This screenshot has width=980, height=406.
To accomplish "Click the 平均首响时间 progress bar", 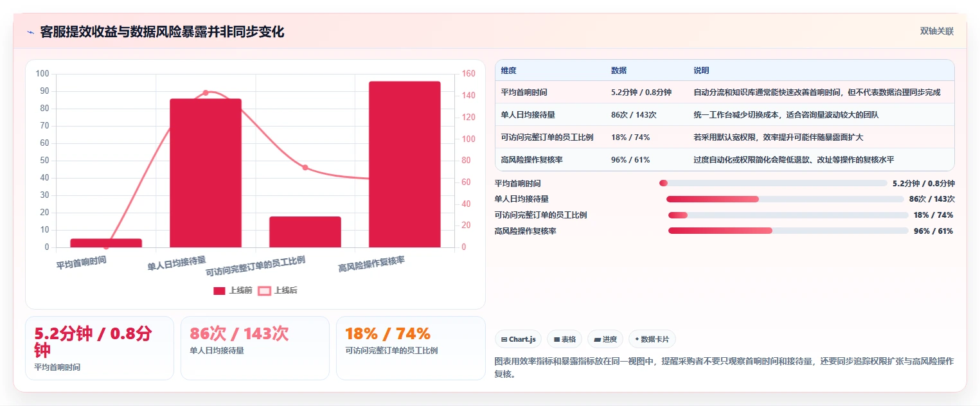I will click(773, 183).
